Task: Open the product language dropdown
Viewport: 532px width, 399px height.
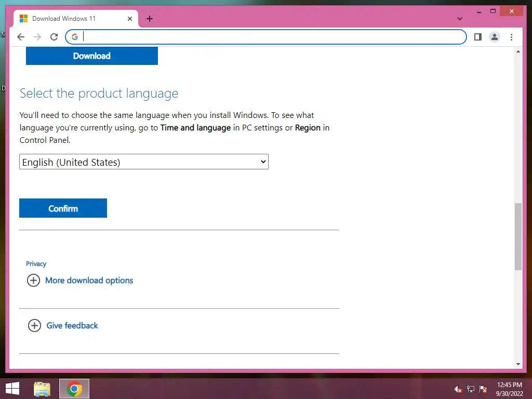Action: pyautogui.click(x=144, y=162)
